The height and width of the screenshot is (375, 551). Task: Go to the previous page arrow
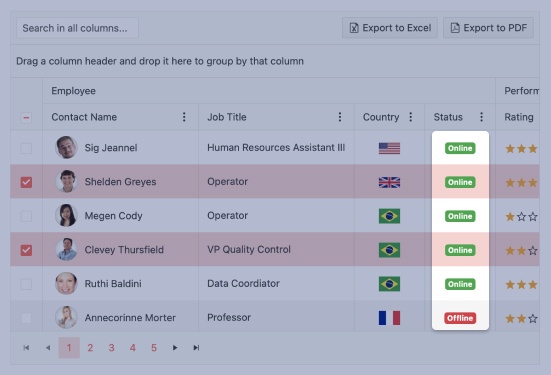(48, 348)
